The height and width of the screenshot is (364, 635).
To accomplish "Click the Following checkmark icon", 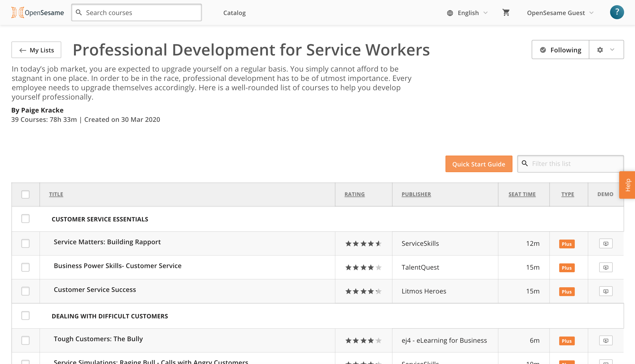I will [543, 50].
